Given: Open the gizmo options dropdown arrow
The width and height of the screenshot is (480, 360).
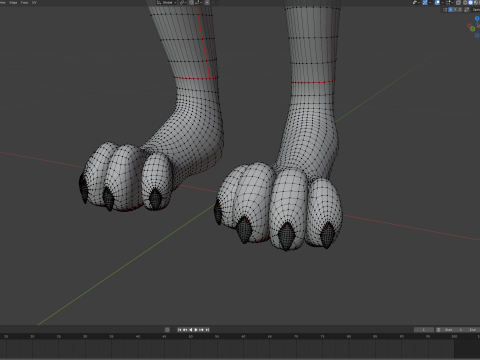Looking at the screenshot, I should pos(430,2).
